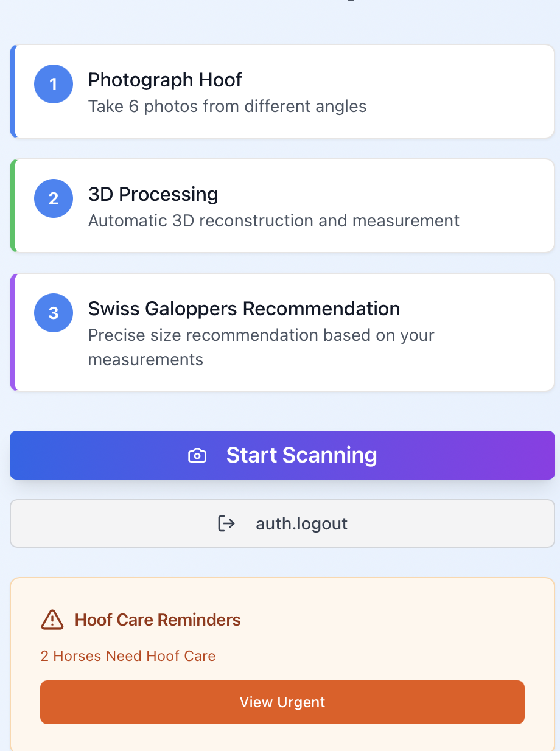Click the warning triangle icon
Screen dimensions: 560x751
click(52, 620)
